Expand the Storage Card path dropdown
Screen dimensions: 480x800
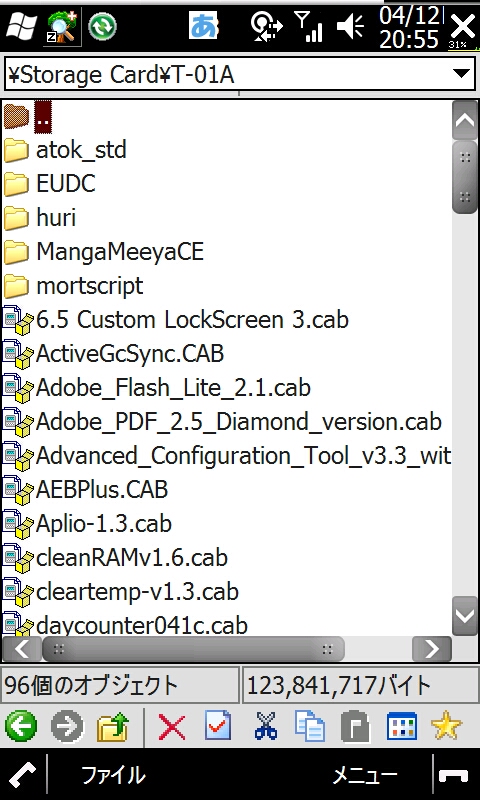tap(462, 74)
